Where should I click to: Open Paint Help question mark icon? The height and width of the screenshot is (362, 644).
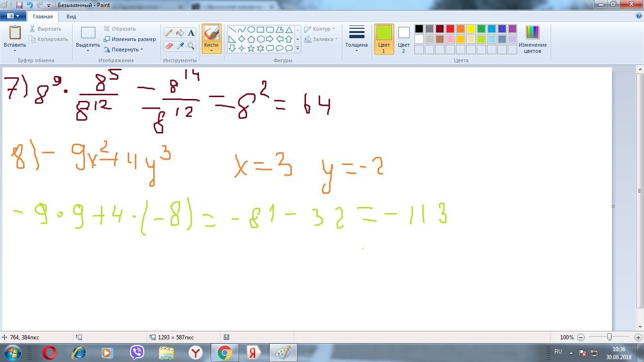[x=639, y=16]
